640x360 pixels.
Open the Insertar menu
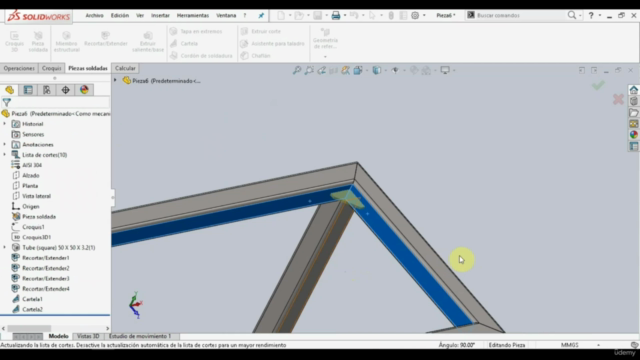pyautogui.click(x=160, y=16)
